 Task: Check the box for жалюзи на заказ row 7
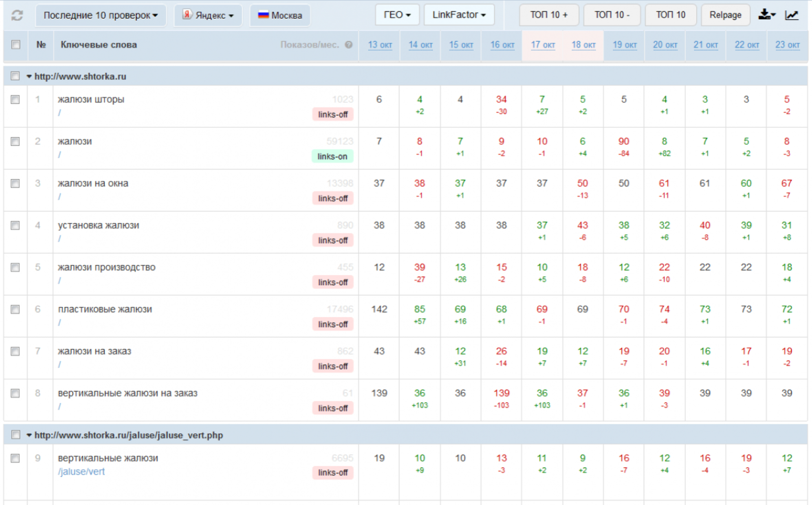16,351
